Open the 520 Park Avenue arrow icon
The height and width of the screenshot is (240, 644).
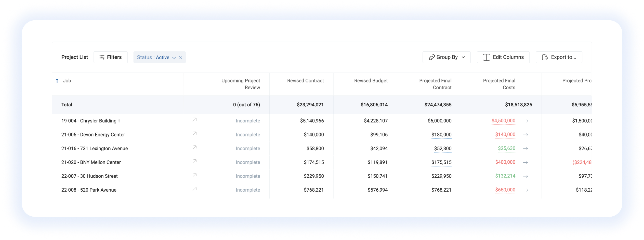tap(194, 189)
